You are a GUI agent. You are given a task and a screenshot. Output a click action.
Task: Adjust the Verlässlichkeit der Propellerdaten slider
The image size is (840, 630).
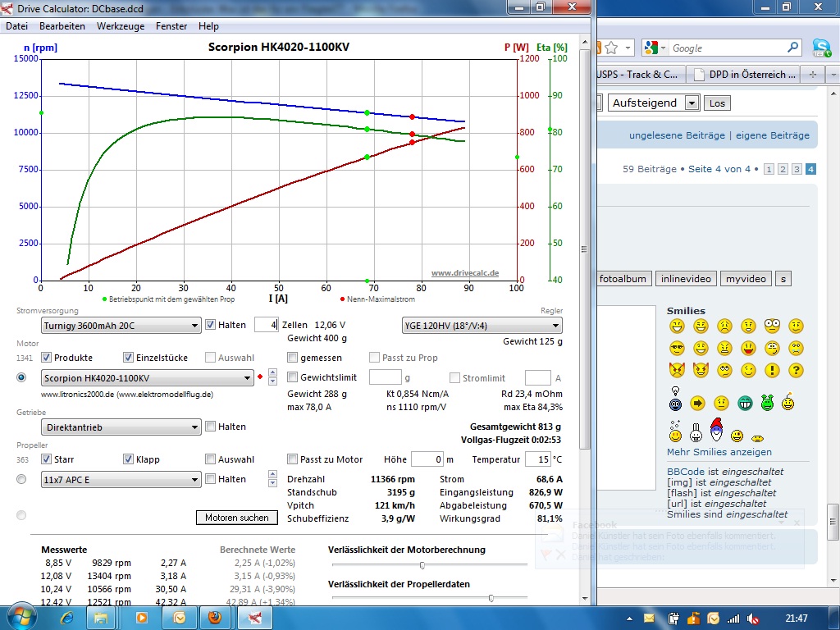pyautogui.click(x=491, y=598)
